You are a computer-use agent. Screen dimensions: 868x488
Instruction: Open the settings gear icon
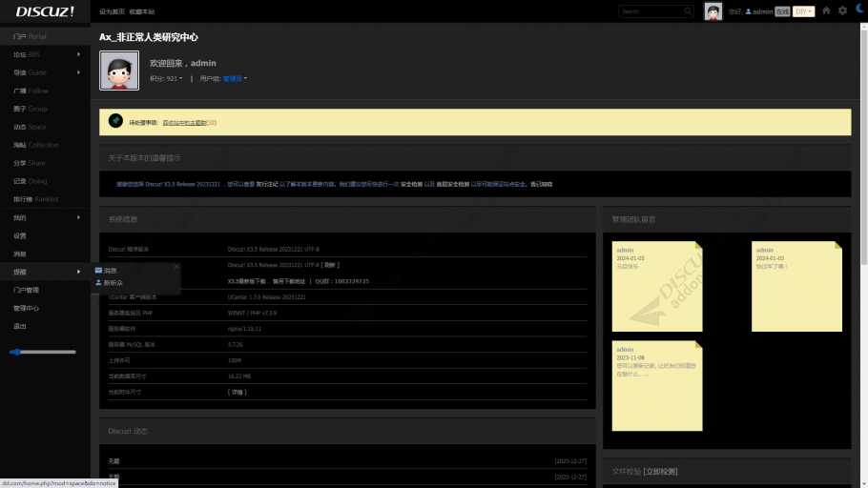842,10
